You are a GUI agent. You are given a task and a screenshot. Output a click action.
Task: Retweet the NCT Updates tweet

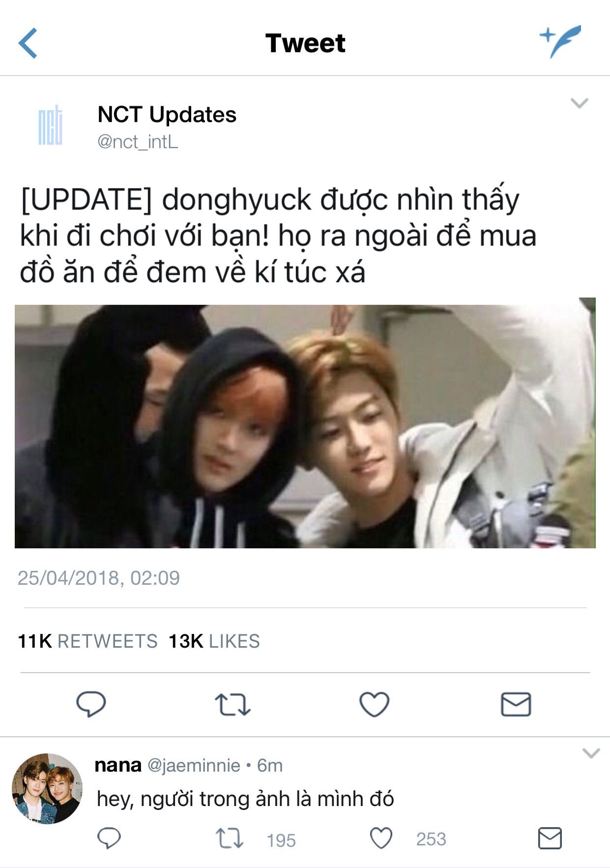[232, 704]
